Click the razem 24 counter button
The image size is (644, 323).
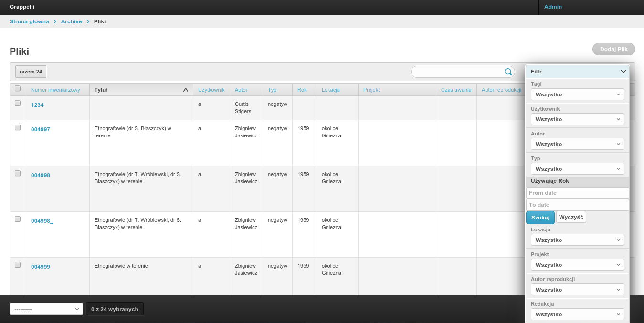pyautogui.click(x=31, y=72)
